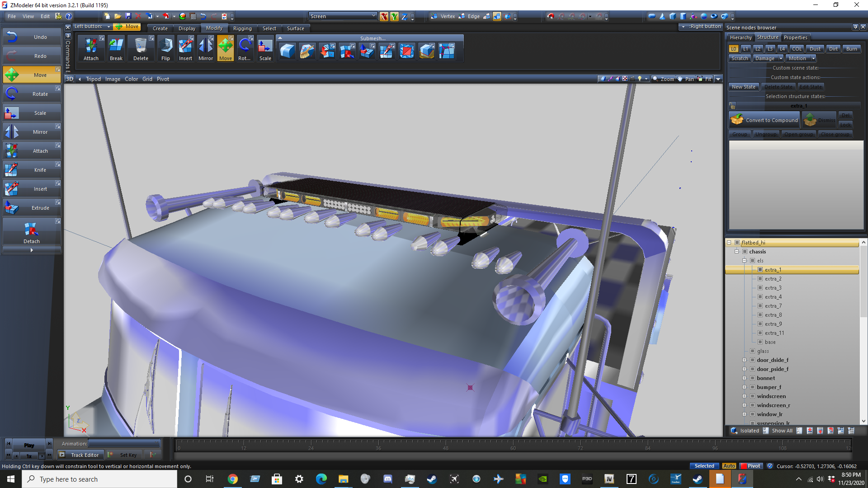Select the Rotate tool in left sidebar
Screen dimensions: 868x488
click(31, 94)
